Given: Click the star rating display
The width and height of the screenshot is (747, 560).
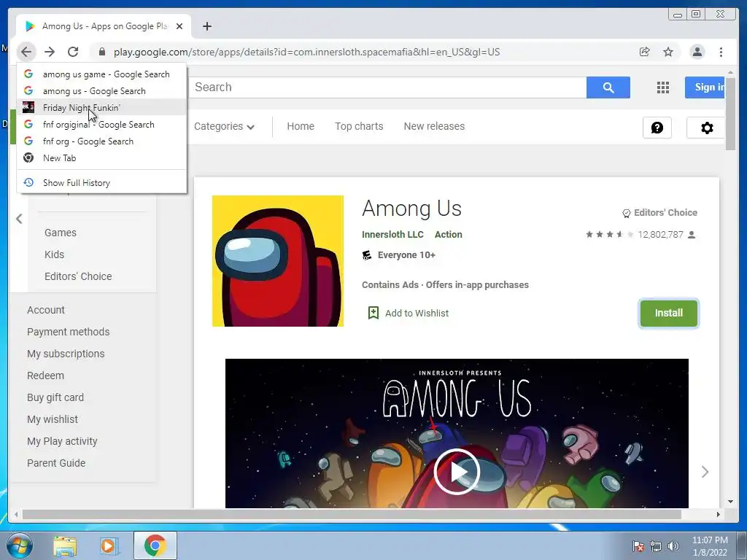Looking at the screenshot, I should (x=610, y=234).
